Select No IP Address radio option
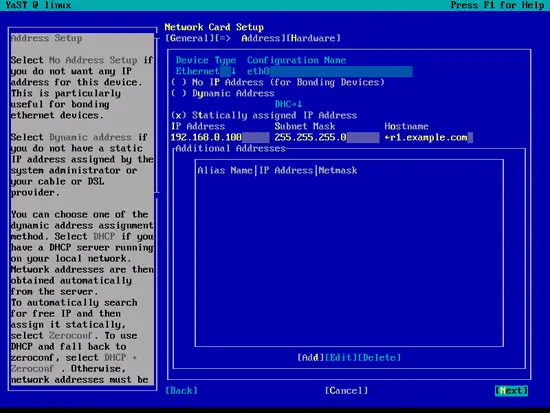550x413 pixels. [278, 82]
